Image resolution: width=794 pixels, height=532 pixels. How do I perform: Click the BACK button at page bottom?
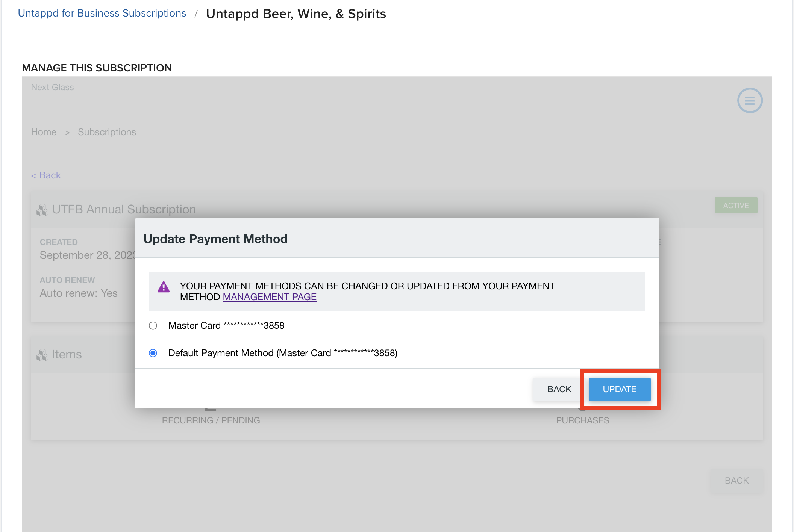(736, 481)
